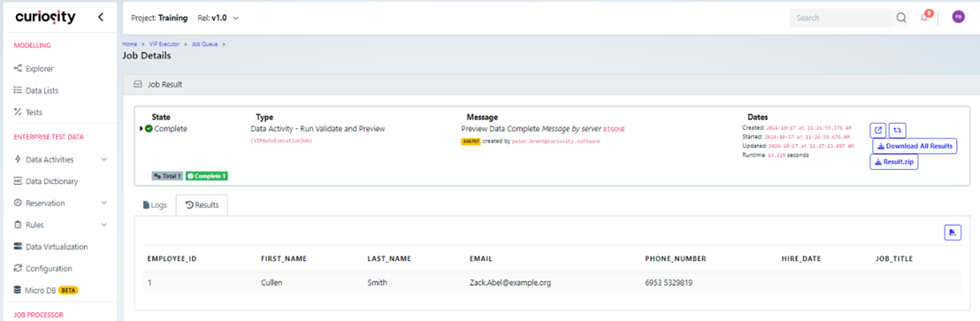Open Data Virtualization in the sidebar
980x321 pixels.
coord(57,247)
